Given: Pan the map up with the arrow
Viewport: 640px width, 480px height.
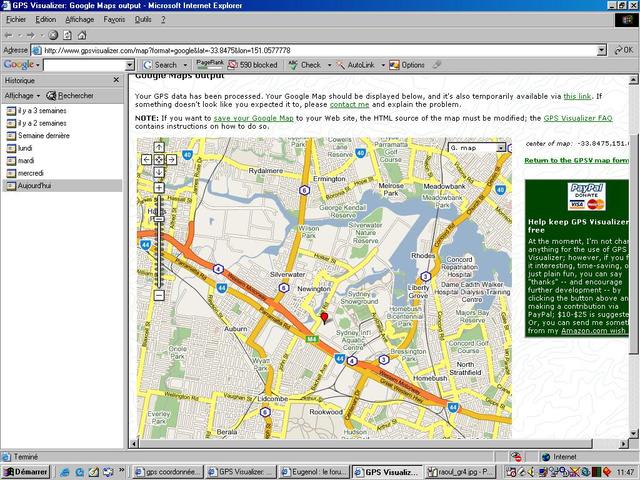Looking at the screenshot, I should click(158, 147).
